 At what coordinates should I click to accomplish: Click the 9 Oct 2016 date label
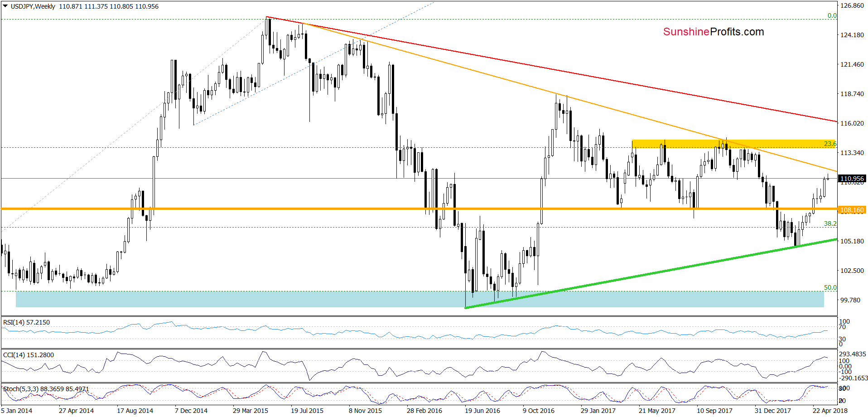click(539, 411)
